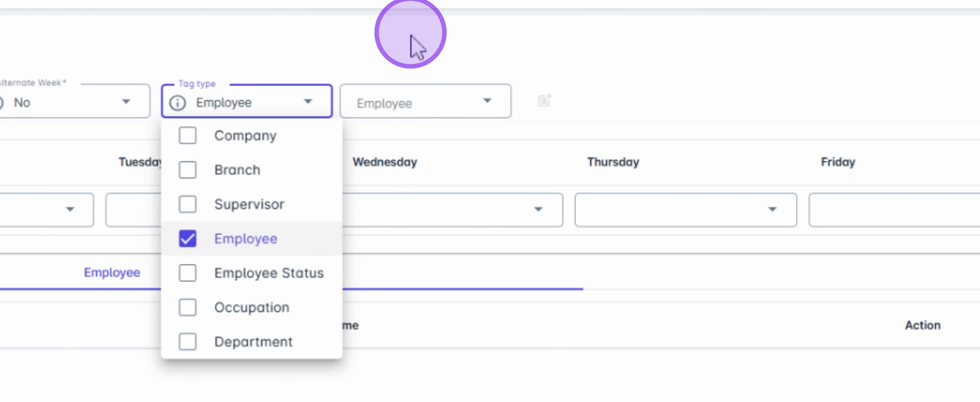Click the info icon in Tag type field
Image resolution: width=980 pixels, height=402 pixels.
177,103
